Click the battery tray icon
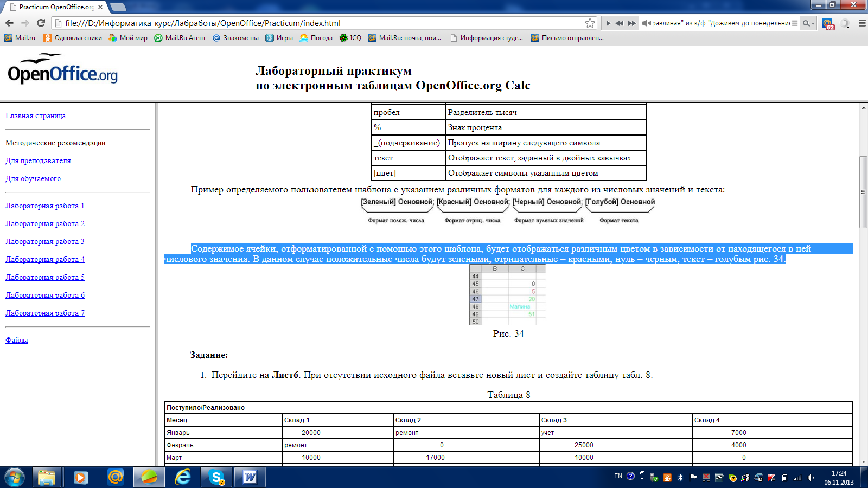Image resolution: width=868 pixels, height=488 pixels. pyautogui.click(x=784, y=478)
